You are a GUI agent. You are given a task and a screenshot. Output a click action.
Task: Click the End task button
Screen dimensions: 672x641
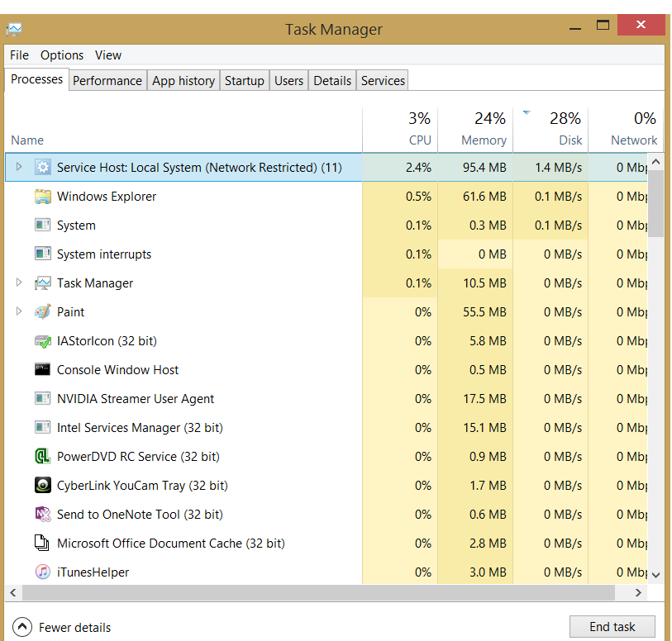click(x=612, y=627)
